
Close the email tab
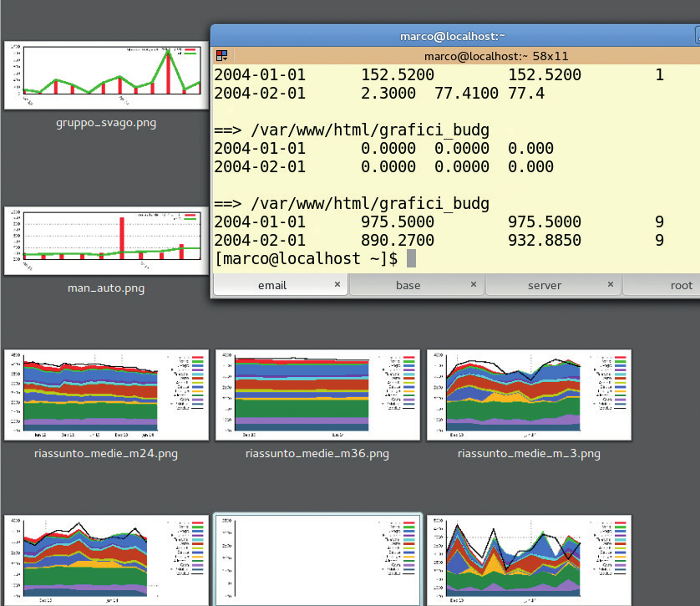[337, 284]
